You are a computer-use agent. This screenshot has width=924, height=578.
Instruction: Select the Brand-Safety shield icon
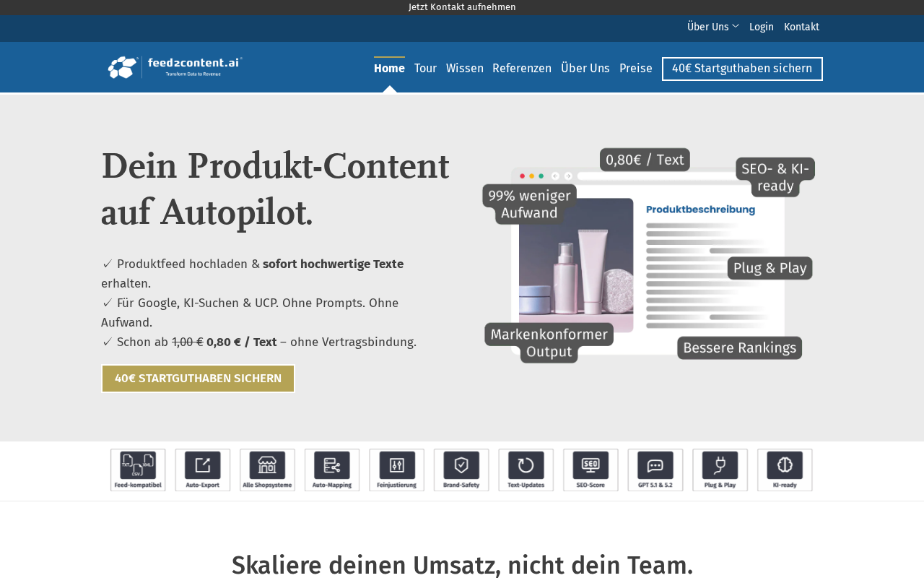pyautogui.click(x=461, y=470)
